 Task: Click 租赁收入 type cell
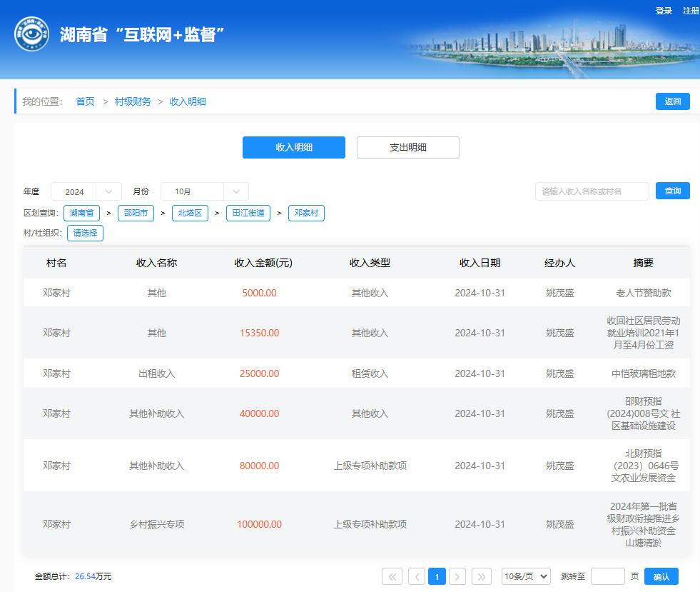tap(370, 373)
